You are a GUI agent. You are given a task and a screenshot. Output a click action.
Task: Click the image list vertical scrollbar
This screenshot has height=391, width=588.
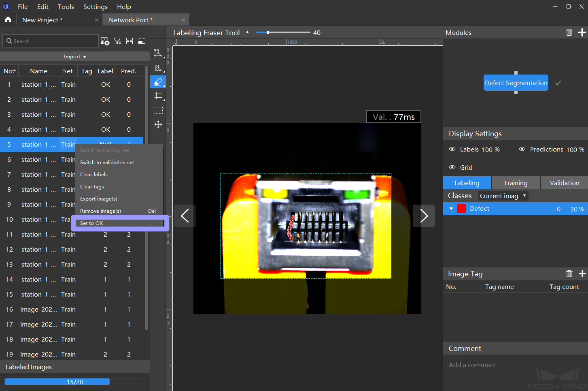tap(146, 199)
